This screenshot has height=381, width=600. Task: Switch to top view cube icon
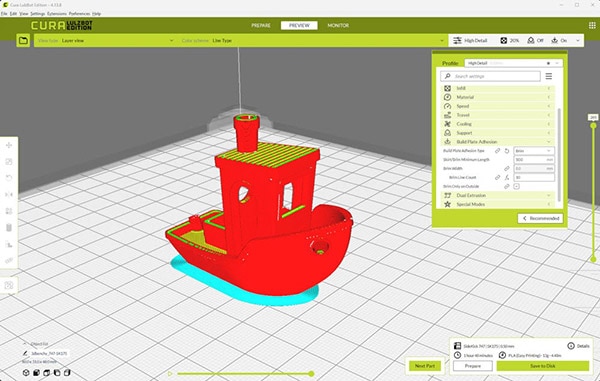coord(47,373)
